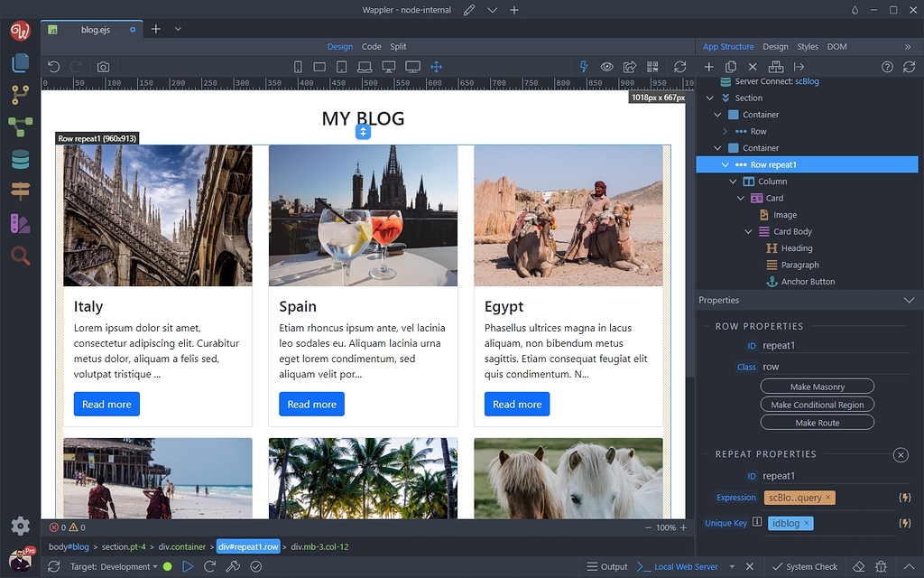Open the Styles panel tab
The height and width of the screenshot is (578, 924).
click(x=807, y=46)
